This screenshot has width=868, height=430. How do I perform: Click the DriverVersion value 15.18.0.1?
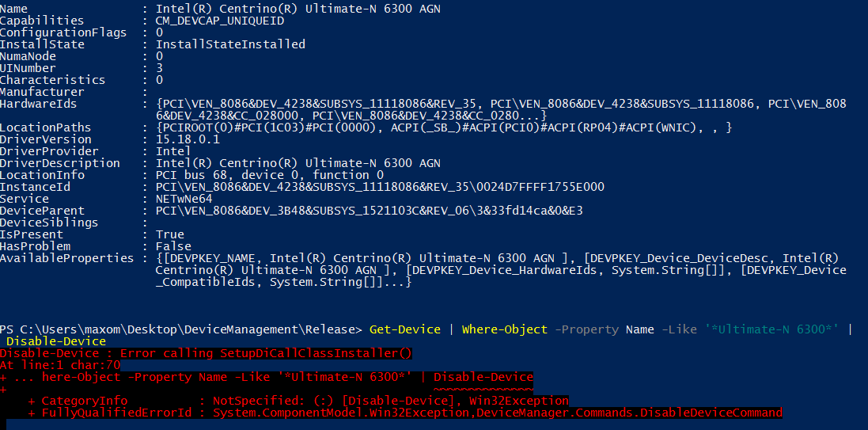click(188, 139)
